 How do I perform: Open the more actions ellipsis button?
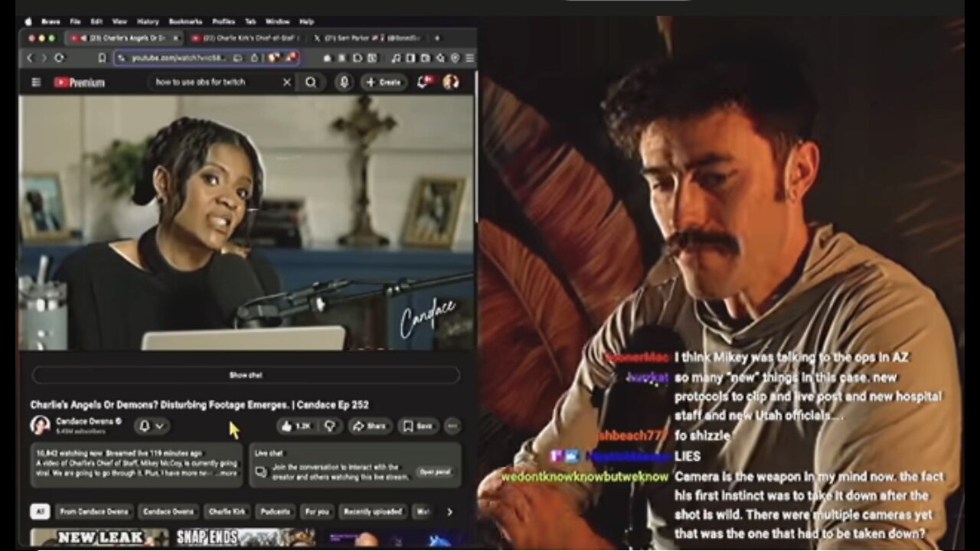click(x=452, y=426)
